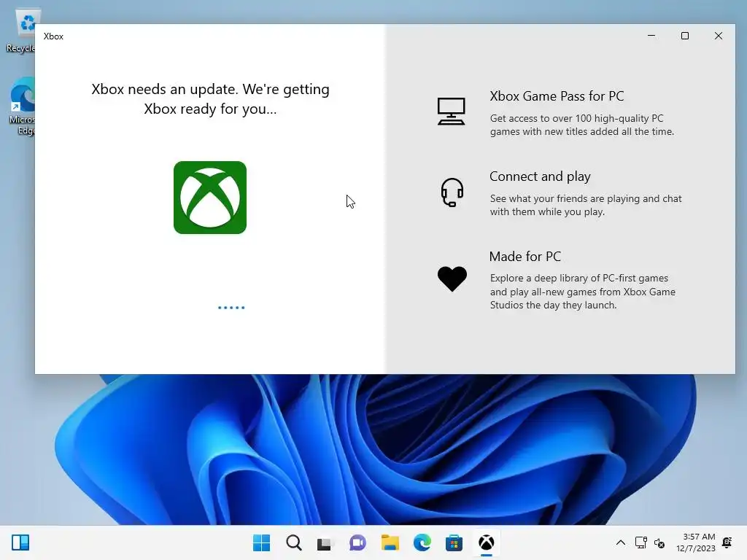The width and height of the screenshot is (747, 560).
Task: Launch Teams Chat from the taskbar
Action: [357, 542]
